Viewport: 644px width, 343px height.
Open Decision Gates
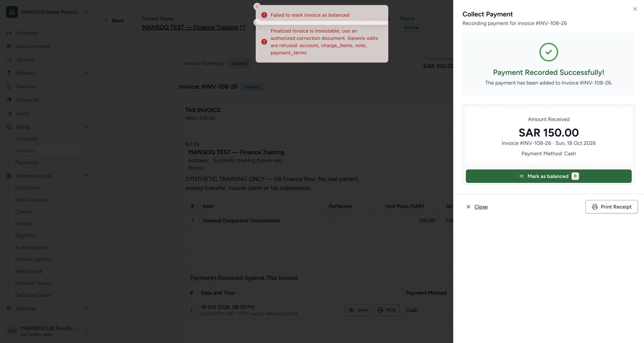[33, 295]
